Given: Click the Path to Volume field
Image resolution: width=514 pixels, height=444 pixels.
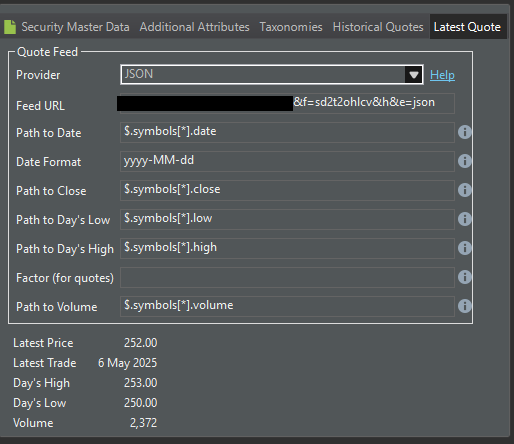Looking at the screenshot, I should pos(287,306).
